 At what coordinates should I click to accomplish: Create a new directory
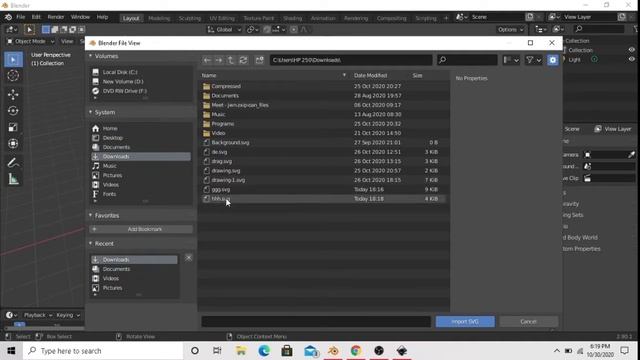pyautogui.click(x=260, y=60)
